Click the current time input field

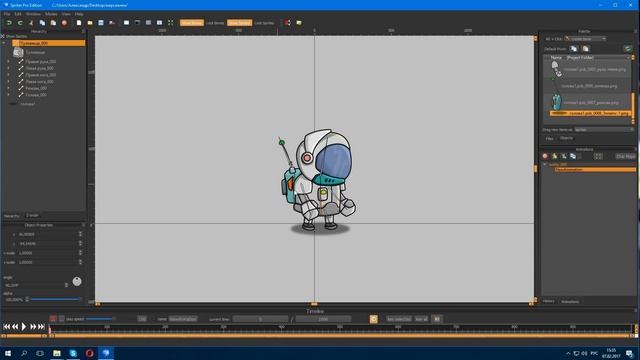coord(260,319)
